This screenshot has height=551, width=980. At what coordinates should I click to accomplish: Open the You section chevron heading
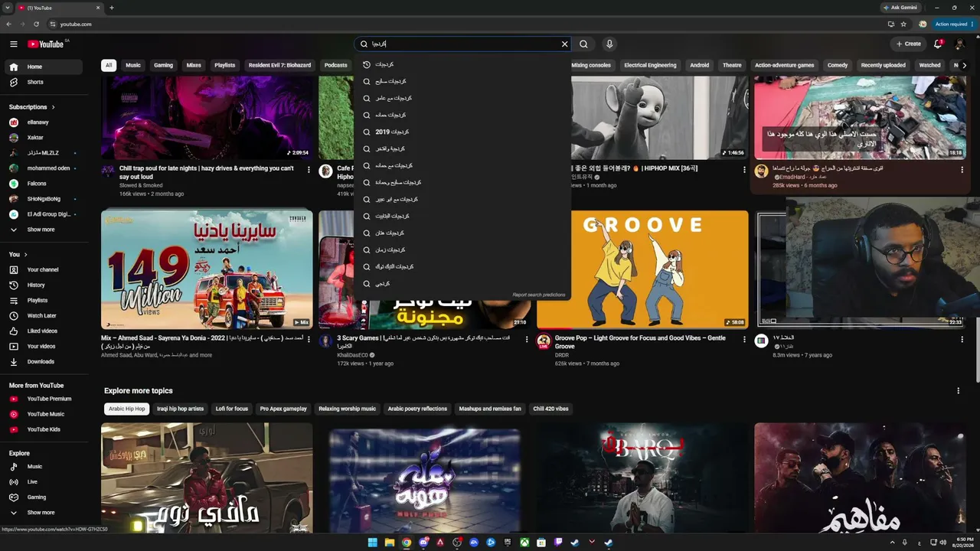click(x=18, y=254)
